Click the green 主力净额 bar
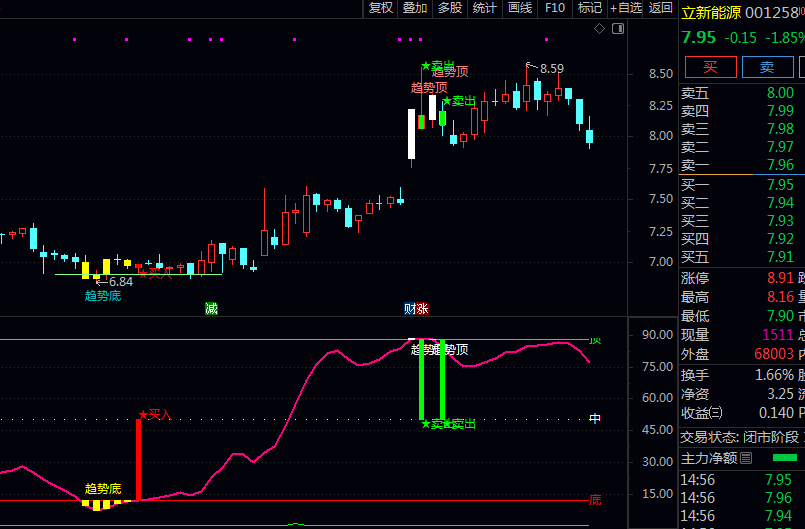 [784, 458]
